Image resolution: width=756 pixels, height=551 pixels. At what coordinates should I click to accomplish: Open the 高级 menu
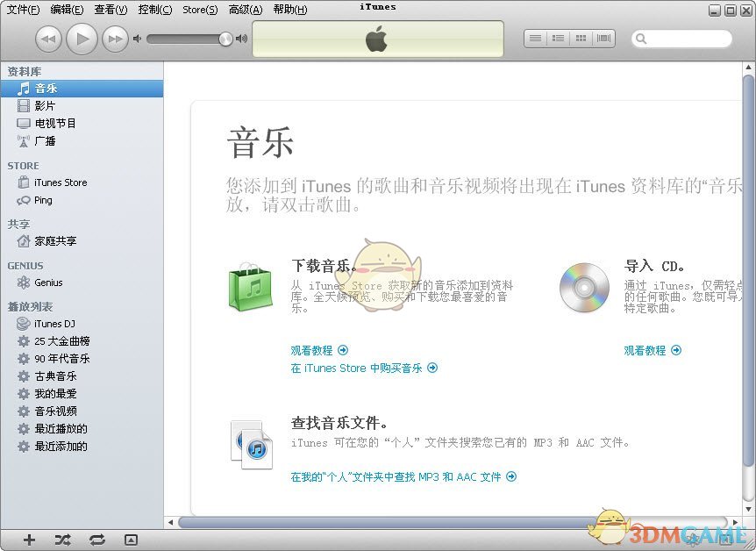[244, 9]
